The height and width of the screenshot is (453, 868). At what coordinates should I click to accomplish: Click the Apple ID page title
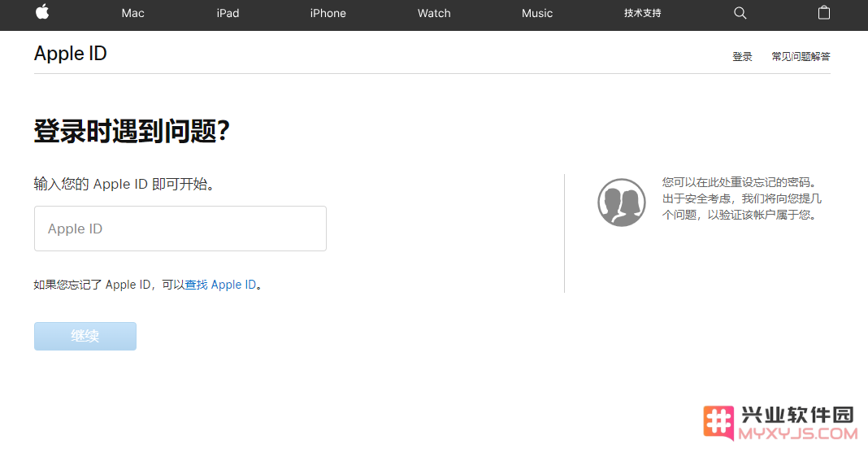coord(71,53)
